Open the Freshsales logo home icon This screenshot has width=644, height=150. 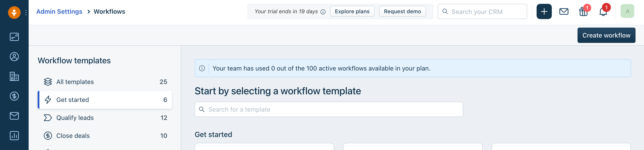(x=14, y=12)
